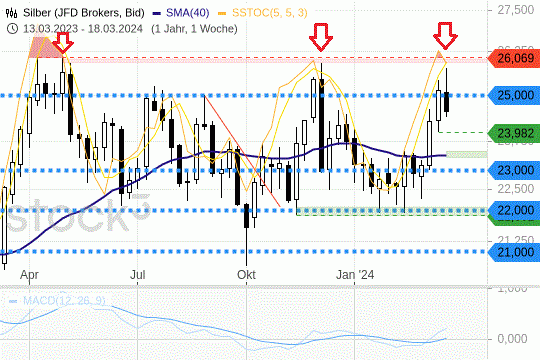
Task: Toggle the MACD(12, 26, 9) indicator label
Action: coord(57,301)
